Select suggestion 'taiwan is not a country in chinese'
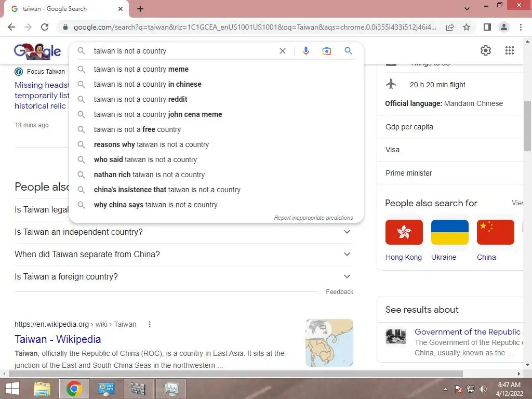The width and height of the screenshot is (532, 399). point(217,84)
